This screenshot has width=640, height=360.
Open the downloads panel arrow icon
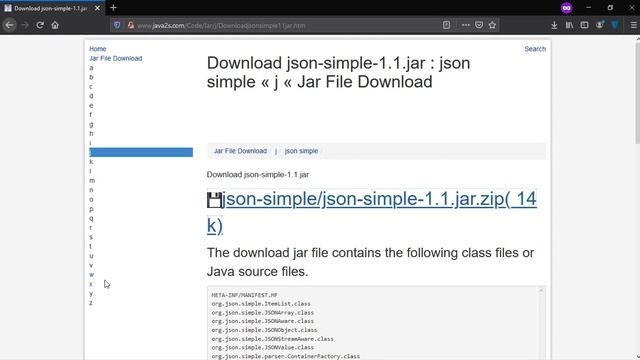point(554,25)
